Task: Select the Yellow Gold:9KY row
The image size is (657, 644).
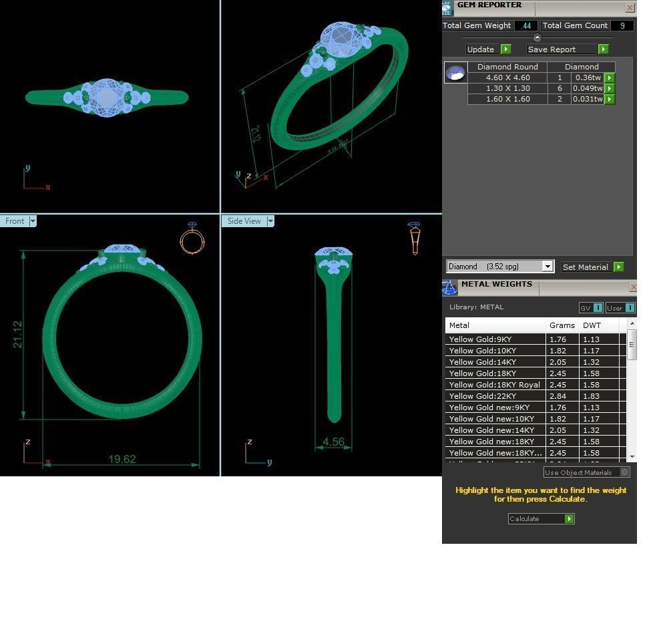Action: point(535,339)
